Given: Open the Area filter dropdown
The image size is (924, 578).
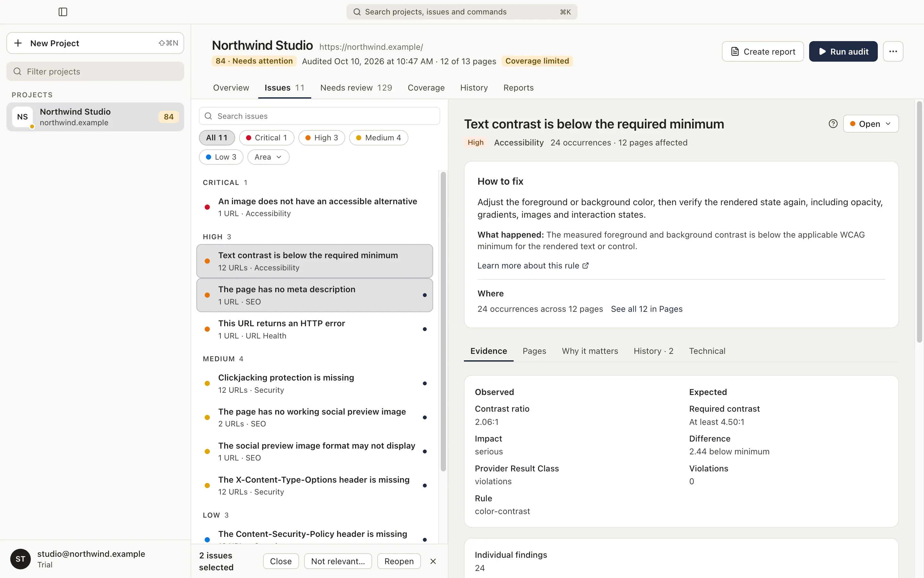Looking at the screenshot, I should point(268,157).
